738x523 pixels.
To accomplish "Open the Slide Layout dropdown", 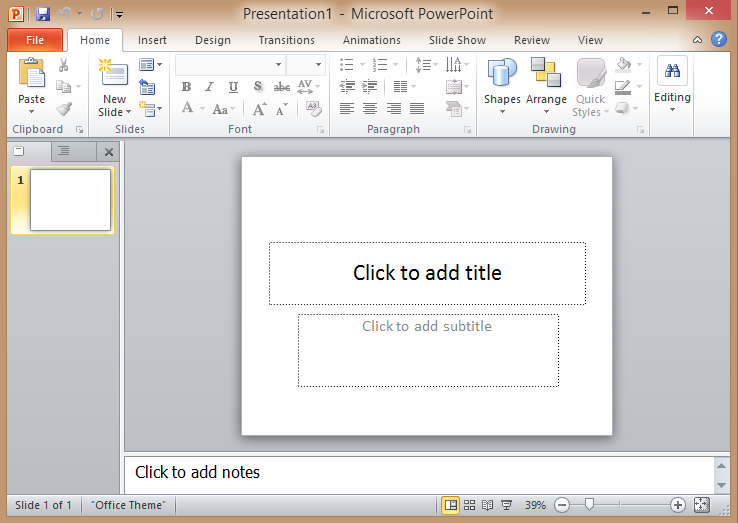I will (x=151, y=64).
